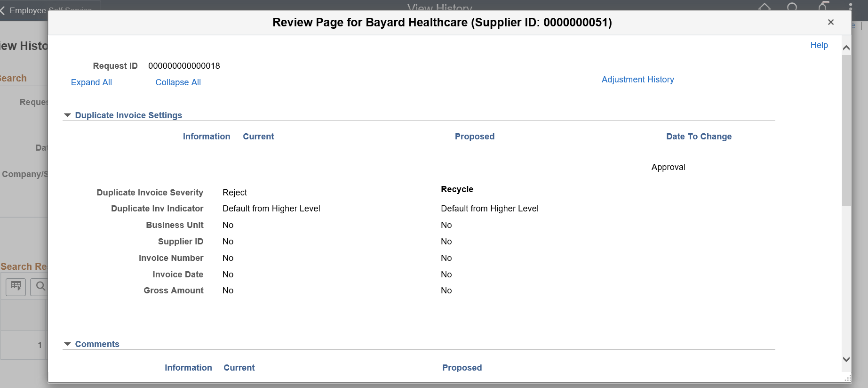The height and width of the screenshot is (388, 868).
Task: Click the header search icon
Action: coord(792,7)
